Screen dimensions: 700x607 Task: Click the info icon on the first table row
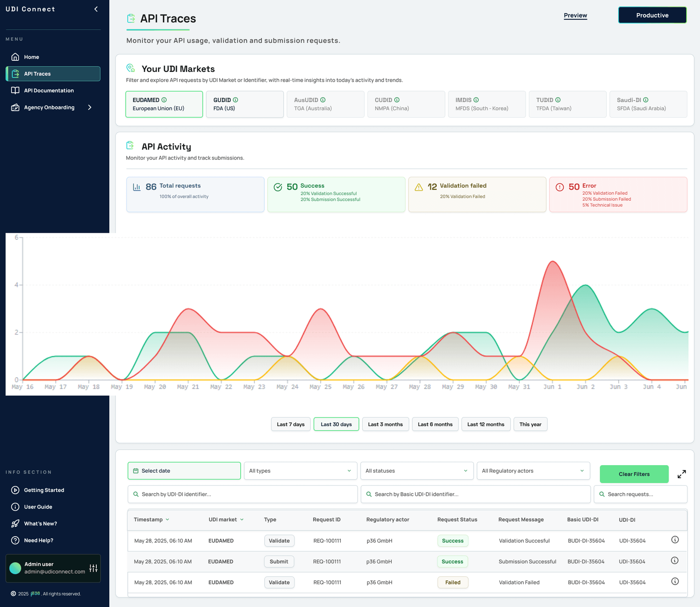[675, 540]
